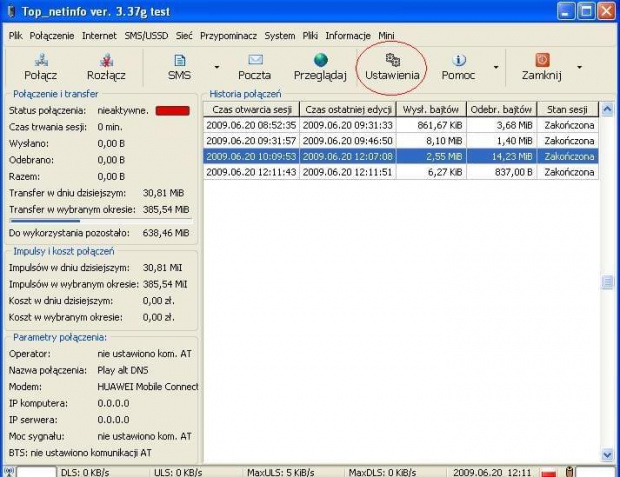Image resolution: width=620 pixels, height=477 pixels.
Task: Open the SMS toolbar icon
Action: point(180,60)
